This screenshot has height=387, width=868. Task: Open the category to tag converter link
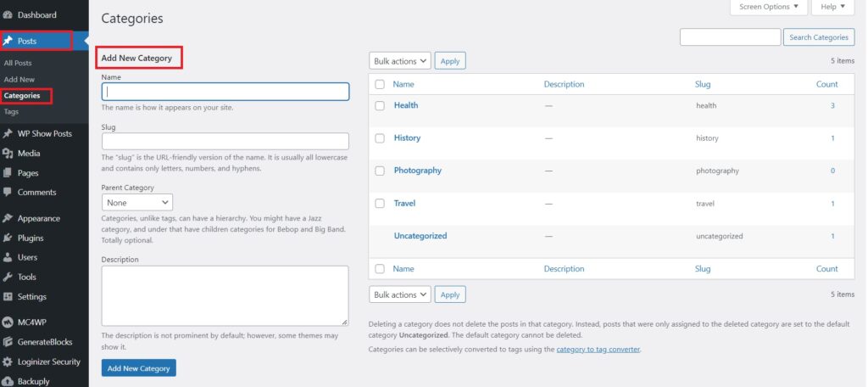598,350
